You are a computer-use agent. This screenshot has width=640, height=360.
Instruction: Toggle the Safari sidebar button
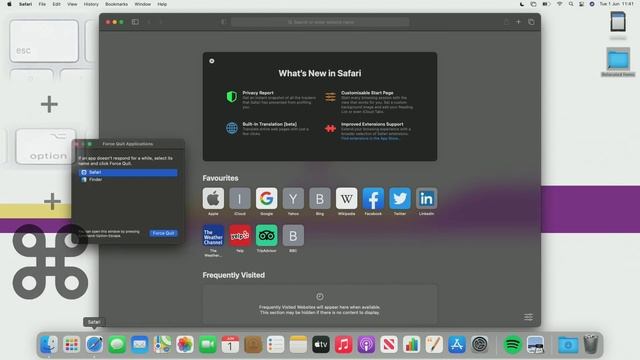(135, 22)
